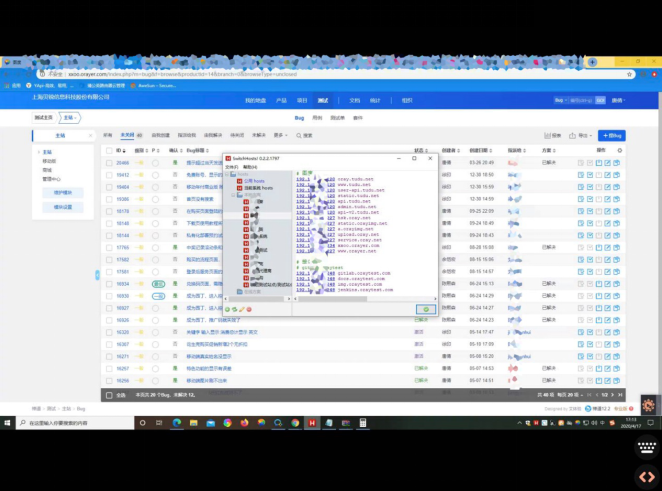Click the red delete icon in SwitchHosts
This screenshot has height=491, width=662.
pos(249,309)
